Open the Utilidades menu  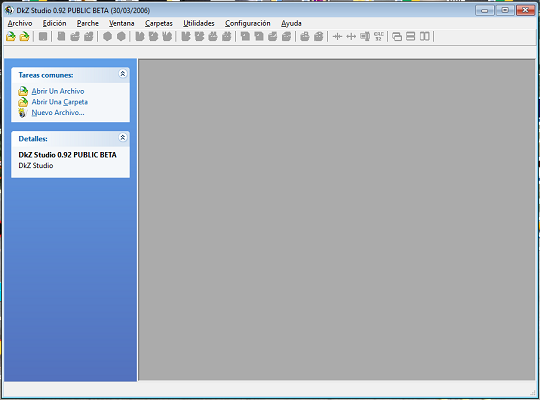click(199, 23)
